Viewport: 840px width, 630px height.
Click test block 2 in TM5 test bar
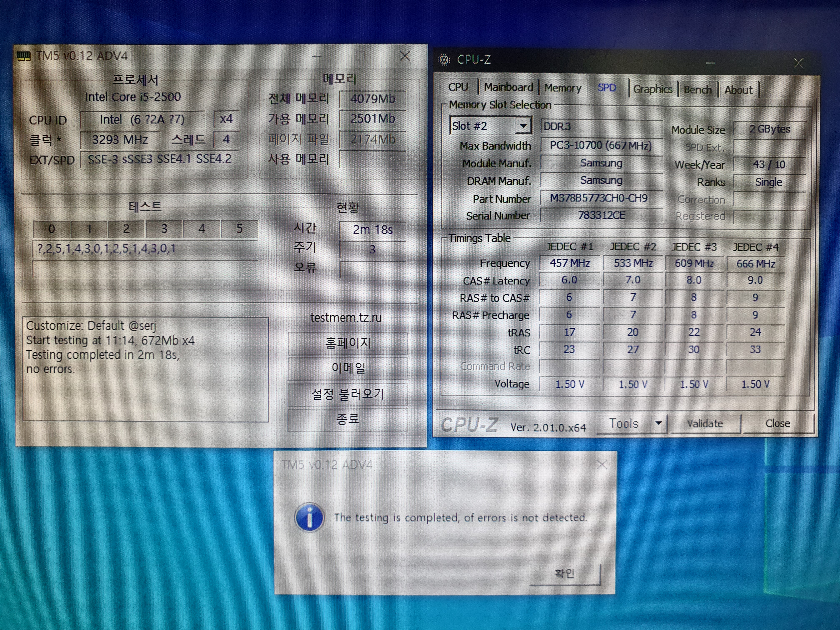coord(126,229)
